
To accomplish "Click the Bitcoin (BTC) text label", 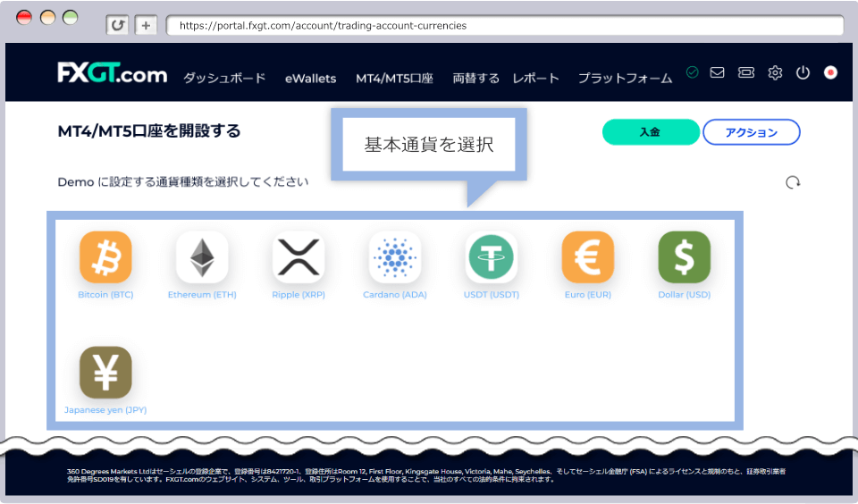I will click(105, 294).
